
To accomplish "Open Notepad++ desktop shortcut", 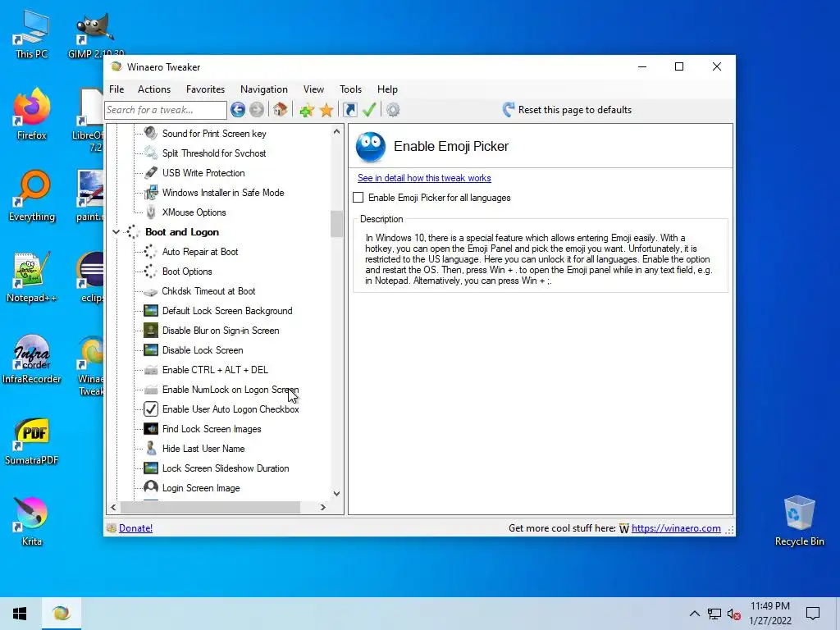I will (32, 277).
